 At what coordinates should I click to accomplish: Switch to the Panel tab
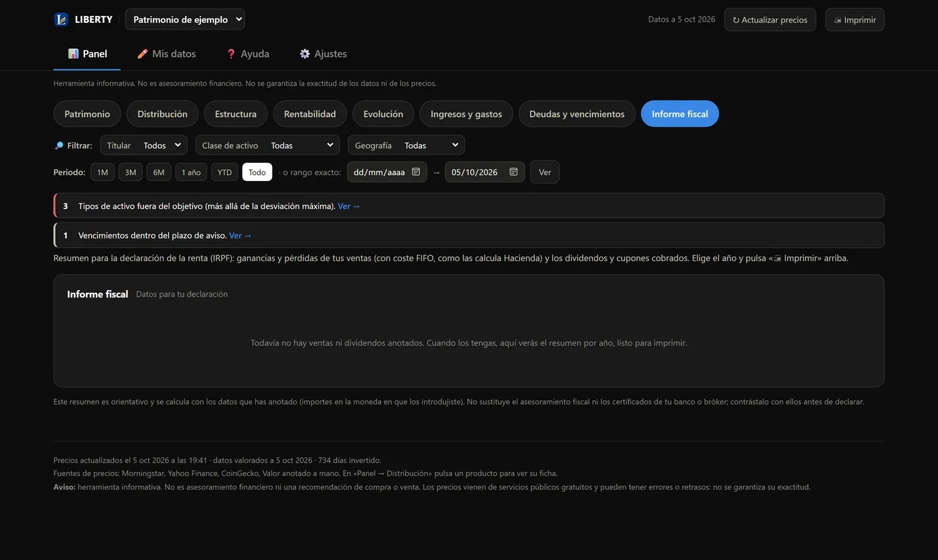click(87, 54)
